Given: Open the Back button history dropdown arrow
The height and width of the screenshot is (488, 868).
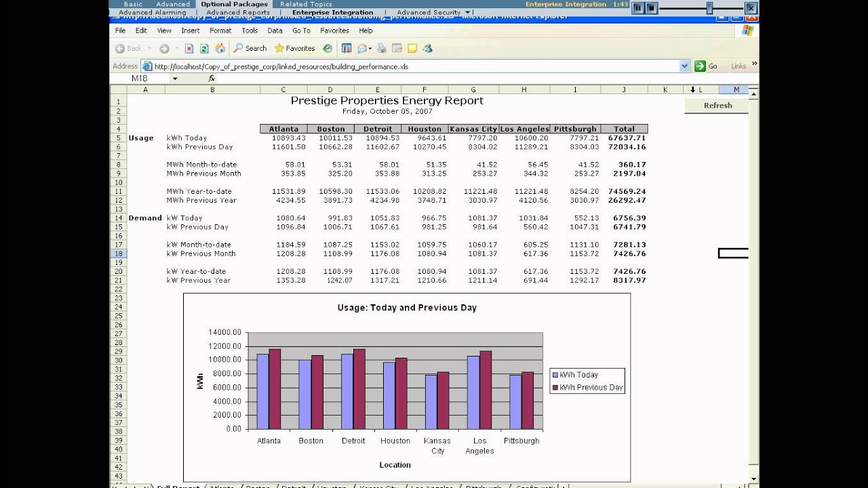Looking at the screenshot, I should click(150, 49).
